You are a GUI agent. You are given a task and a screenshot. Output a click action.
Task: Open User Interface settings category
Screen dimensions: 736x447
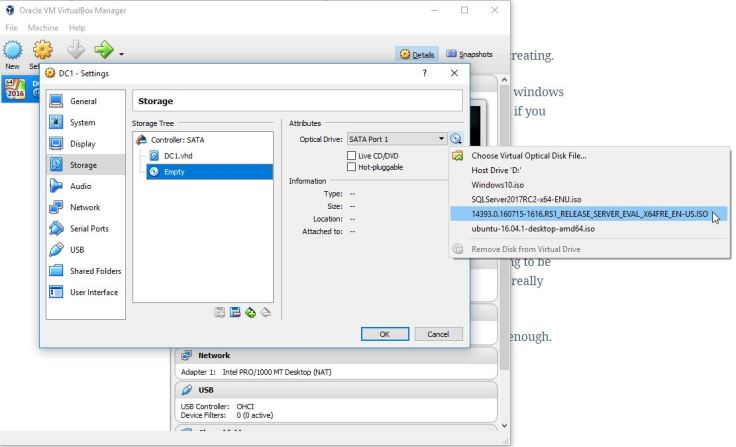point(85,292)
